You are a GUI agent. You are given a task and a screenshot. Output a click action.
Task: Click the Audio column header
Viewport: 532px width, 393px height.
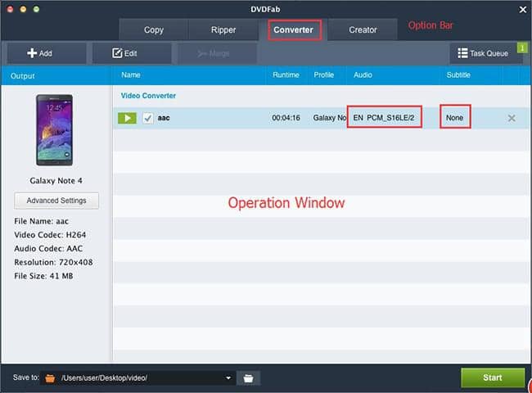click(x=363, y=75)
